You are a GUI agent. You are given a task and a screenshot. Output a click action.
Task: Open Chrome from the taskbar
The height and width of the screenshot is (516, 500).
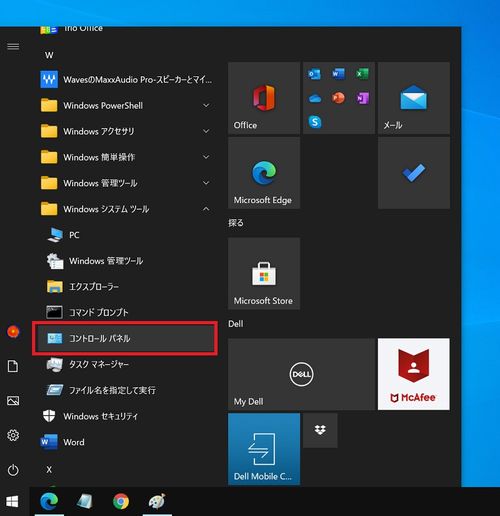tap(121, 501)
